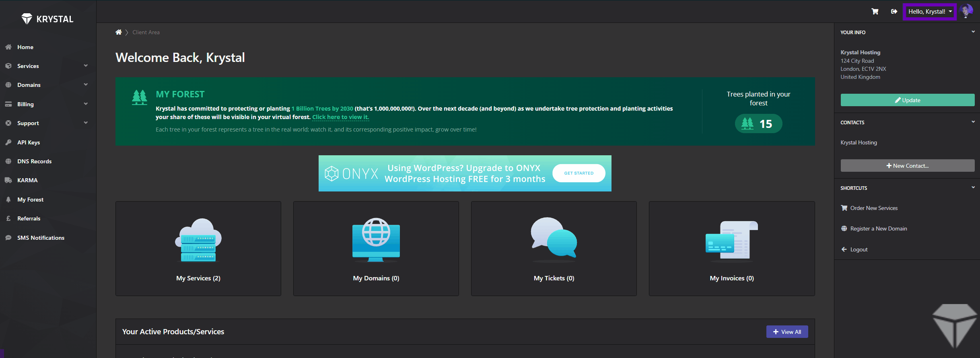Click the MY FOREST trees icon in banner
Screen dimensions: 980x358
click(x=140, y=97)
